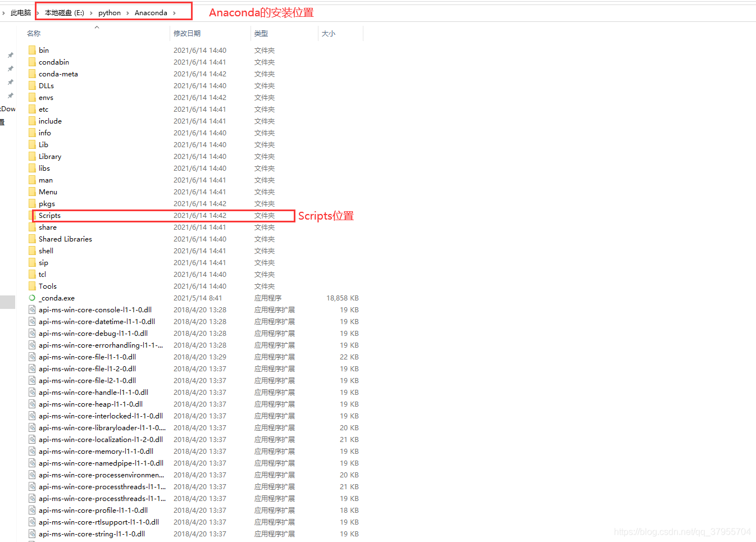The height and width of the screenshot is (542, 756).
Task: Click the Lib folder icon
Action: (32, 144)
